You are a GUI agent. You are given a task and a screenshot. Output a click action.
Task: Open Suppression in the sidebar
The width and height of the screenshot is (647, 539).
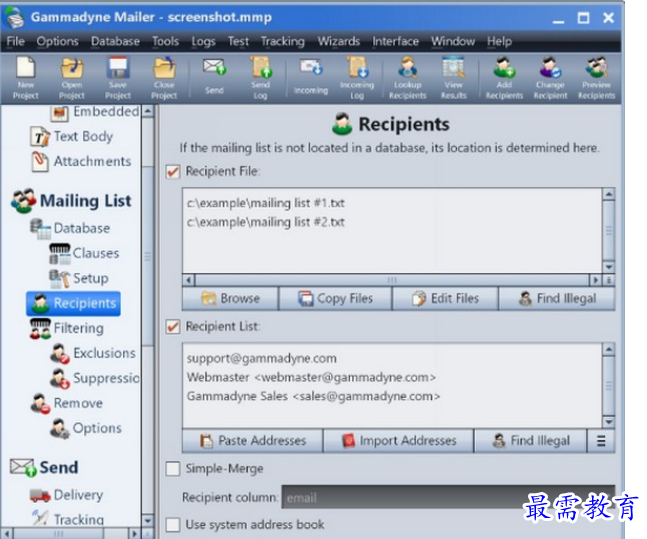click(x=94, y=378)
